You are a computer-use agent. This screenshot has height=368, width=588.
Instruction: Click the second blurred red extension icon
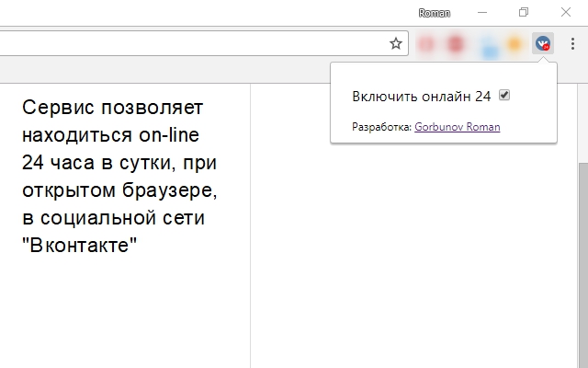pos(456,44)
